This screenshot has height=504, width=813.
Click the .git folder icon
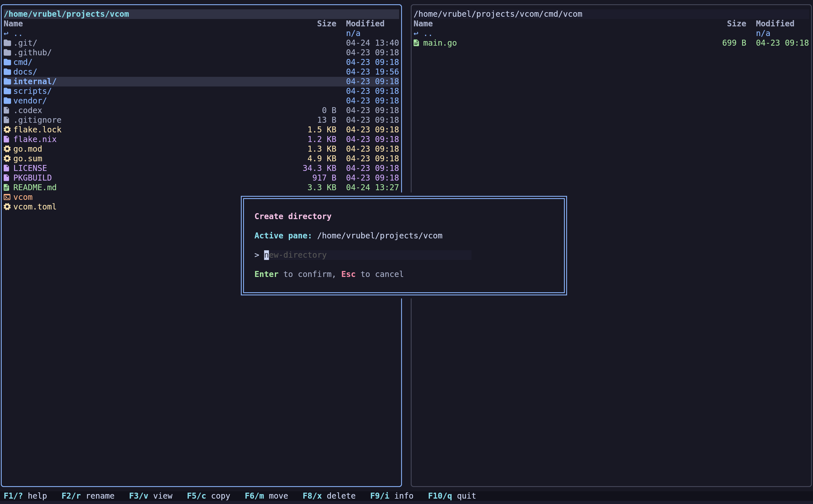coord(7,43)
